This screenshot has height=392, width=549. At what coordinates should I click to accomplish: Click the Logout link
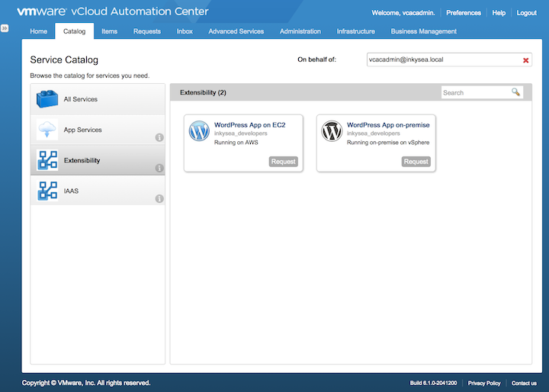coord(526,13)
